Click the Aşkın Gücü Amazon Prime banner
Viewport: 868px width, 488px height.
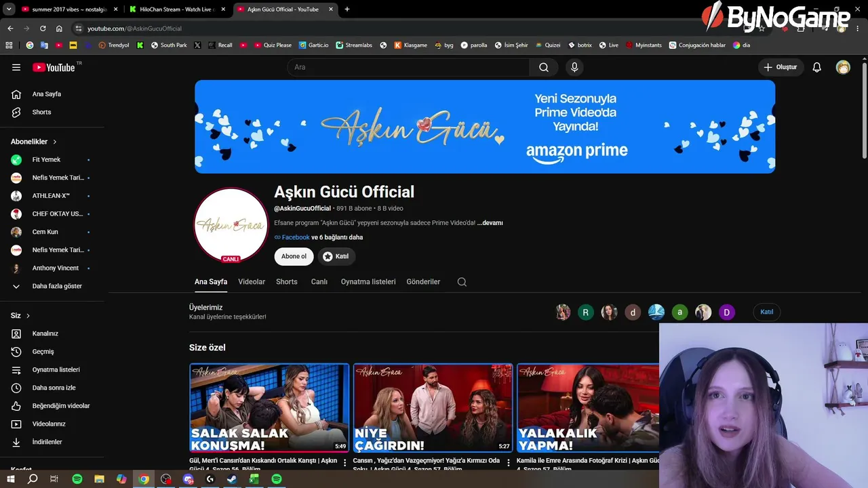(485, 127)
